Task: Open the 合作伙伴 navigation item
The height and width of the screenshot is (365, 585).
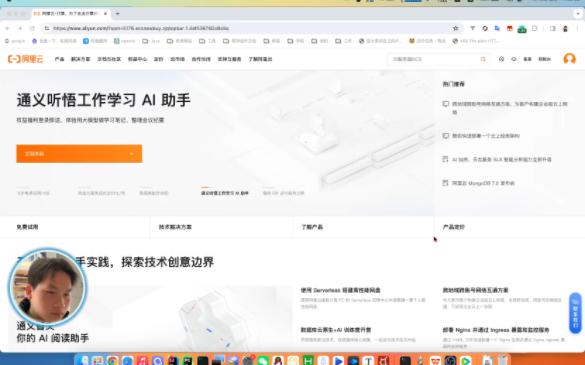Action: coord(201,59)
